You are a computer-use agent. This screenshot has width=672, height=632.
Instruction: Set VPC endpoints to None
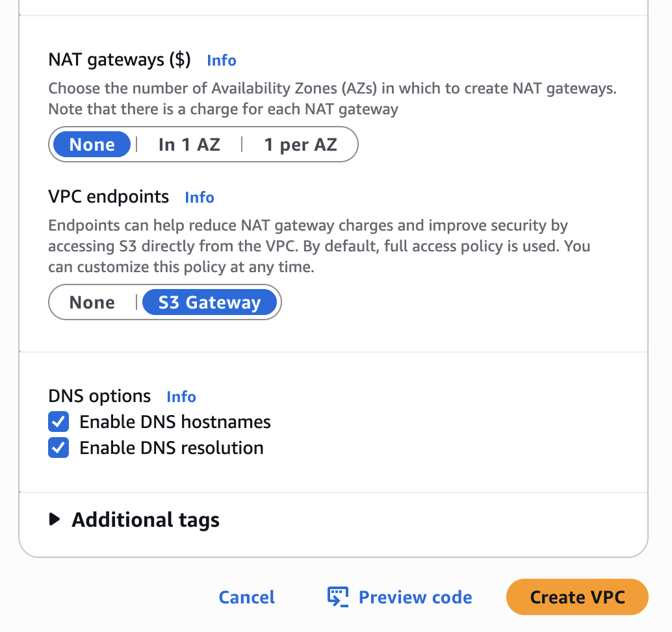(92, 303)
